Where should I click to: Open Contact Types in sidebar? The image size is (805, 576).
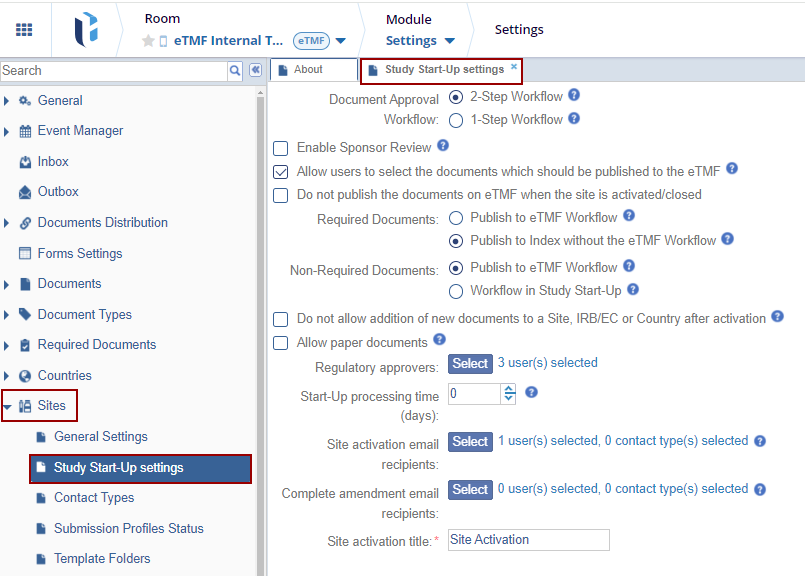point(93,498)
